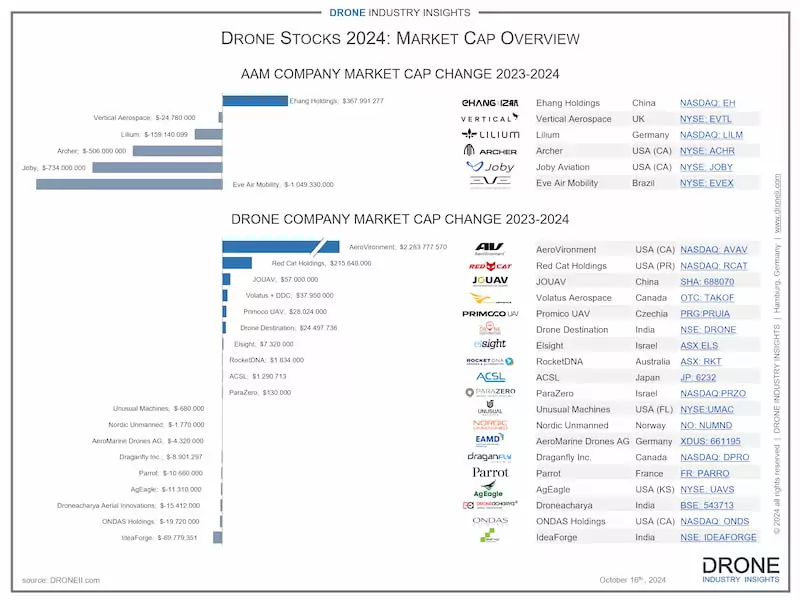Click the Joby Aviation logo
The width and height of the screenshot is (800, 600).
coord(490,167)
